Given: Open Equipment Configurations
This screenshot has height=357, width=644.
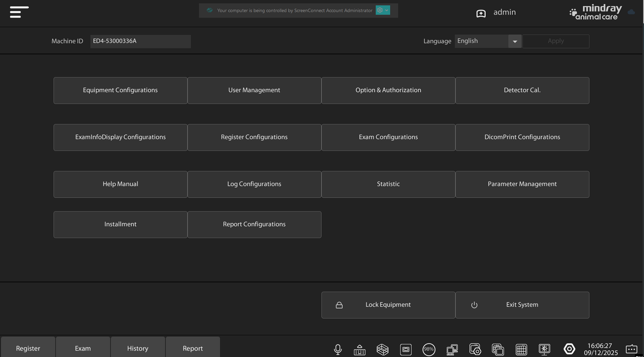Looking at the screenshot, I should point(120,90).
